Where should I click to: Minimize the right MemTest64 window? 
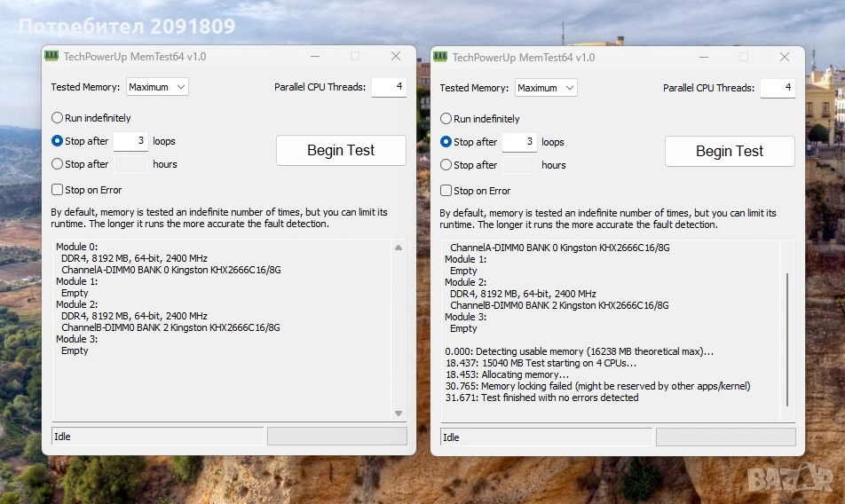704,57
